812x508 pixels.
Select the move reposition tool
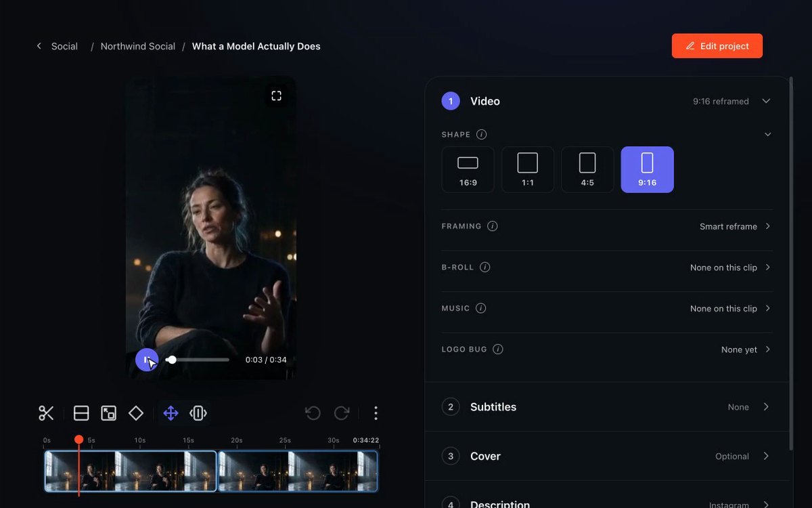click(171, 412)
